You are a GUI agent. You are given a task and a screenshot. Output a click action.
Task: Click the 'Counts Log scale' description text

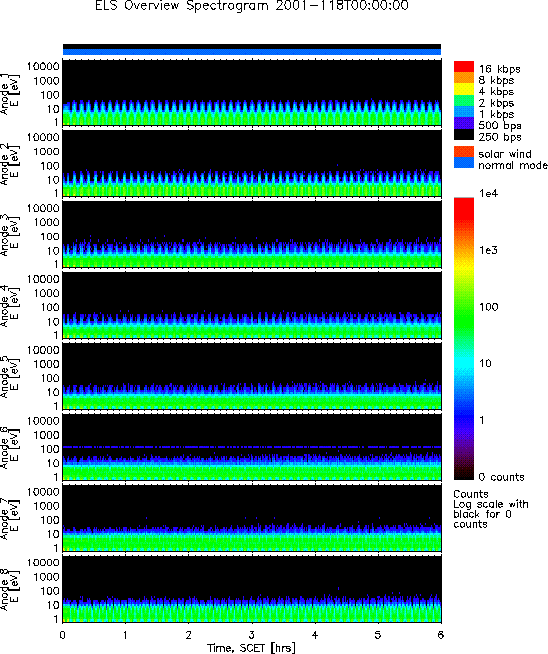[491, 509]
